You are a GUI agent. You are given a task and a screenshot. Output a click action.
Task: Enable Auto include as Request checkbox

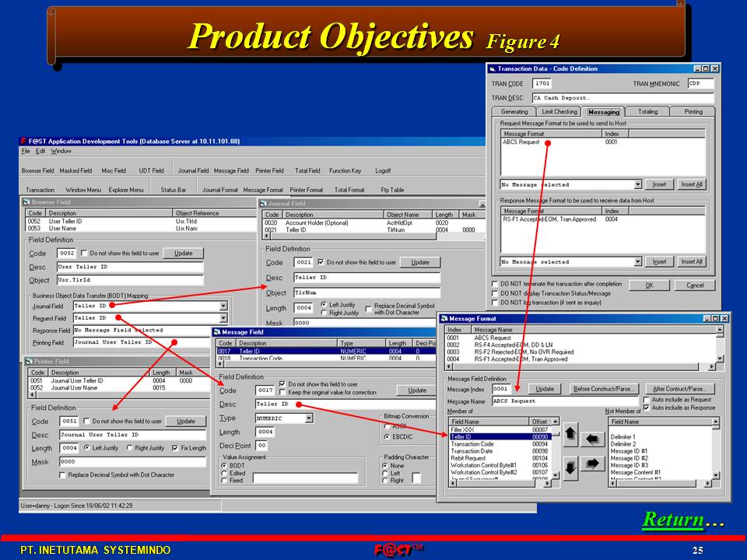647,399
